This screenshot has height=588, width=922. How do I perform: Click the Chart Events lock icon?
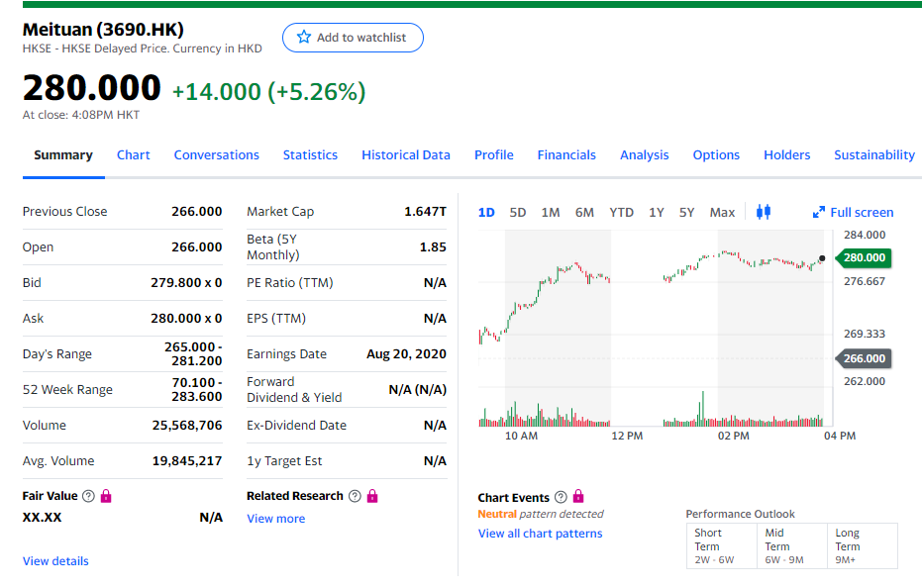(578, 498)
